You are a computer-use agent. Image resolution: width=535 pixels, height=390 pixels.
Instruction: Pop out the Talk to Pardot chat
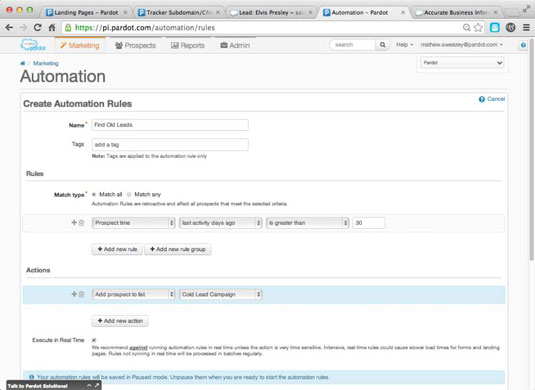[x=97, y=386]
